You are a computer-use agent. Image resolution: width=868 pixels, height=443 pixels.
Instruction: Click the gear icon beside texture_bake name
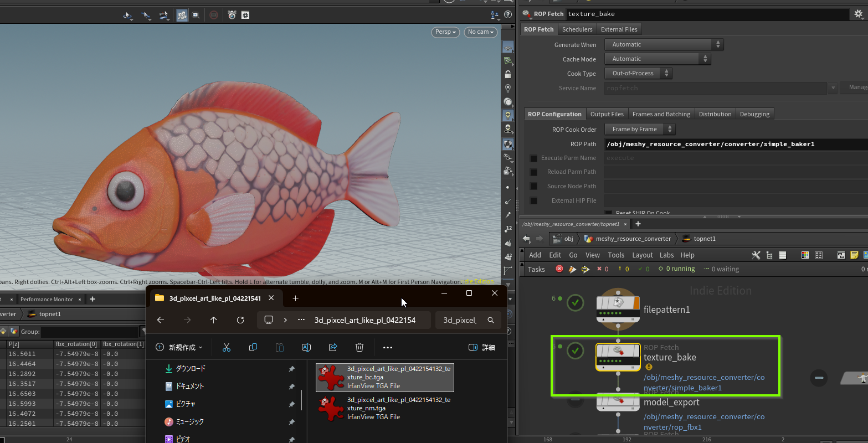[859, 14]
